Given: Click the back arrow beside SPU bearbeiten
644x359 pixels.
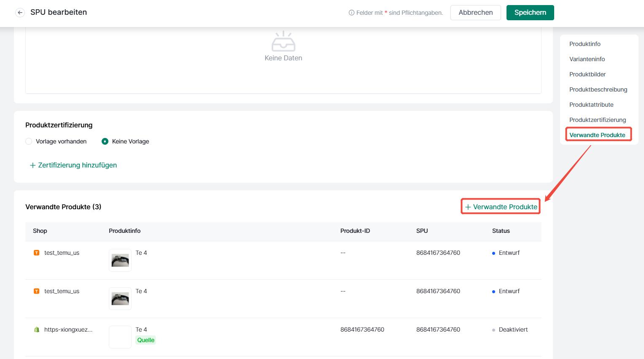Looking at the screenshot, I should (20, 13).
